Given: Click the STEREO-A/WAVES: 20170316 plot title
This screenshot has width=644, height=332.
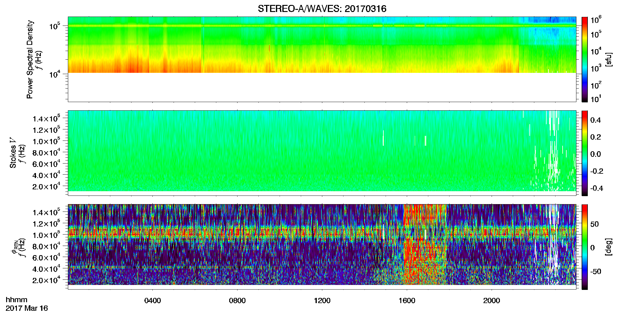Looking at the screenshot, I should click(x=322, y=9).
